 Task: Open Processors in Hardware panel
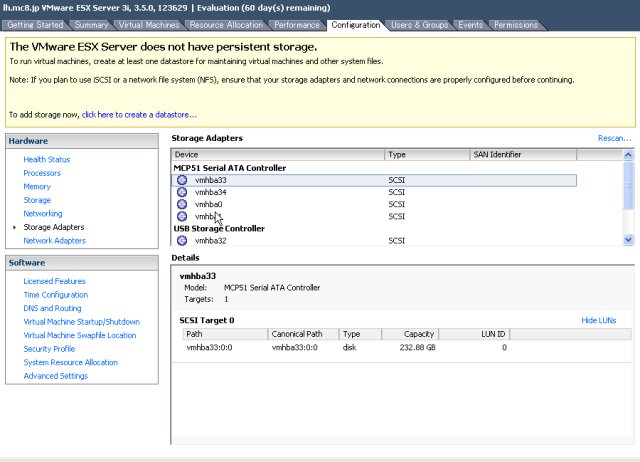[x=42, y=173]
